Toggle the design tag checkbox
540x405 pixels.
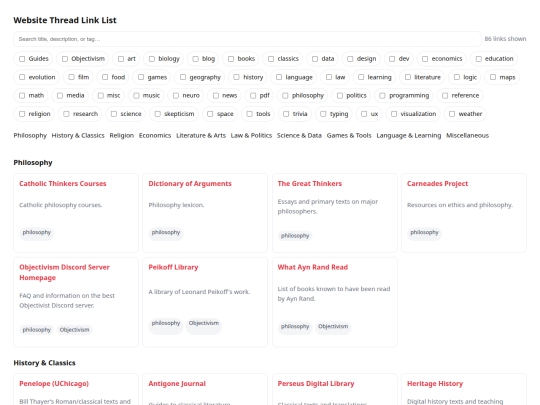click(x=350, y=59)
